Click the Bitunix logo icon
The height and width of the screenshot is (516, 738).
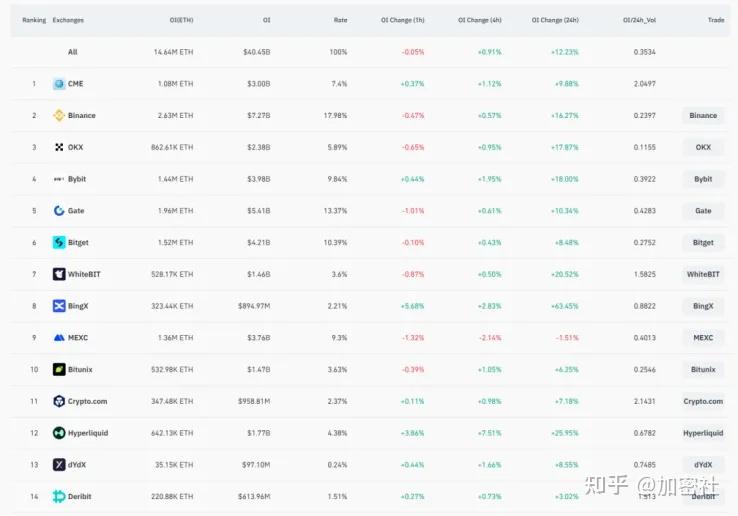pyautogui.click(x=59, y=370)
